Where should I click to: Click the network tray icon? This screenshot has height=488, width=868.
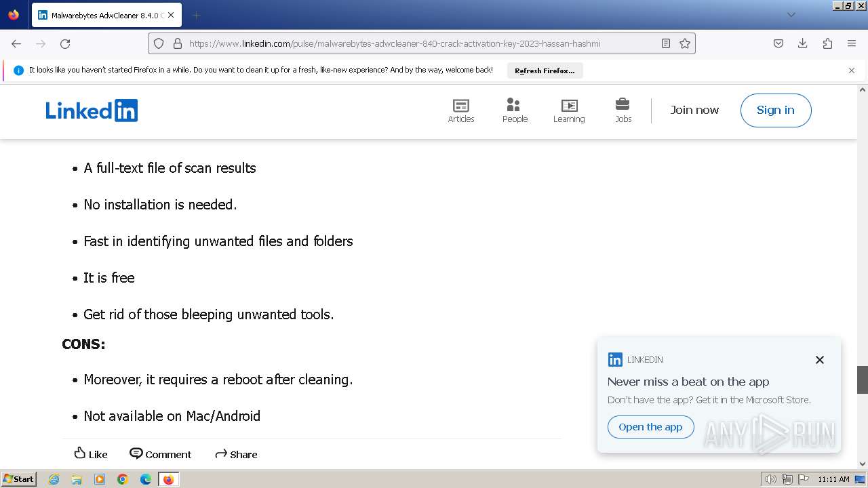click(x=787, y=479)
